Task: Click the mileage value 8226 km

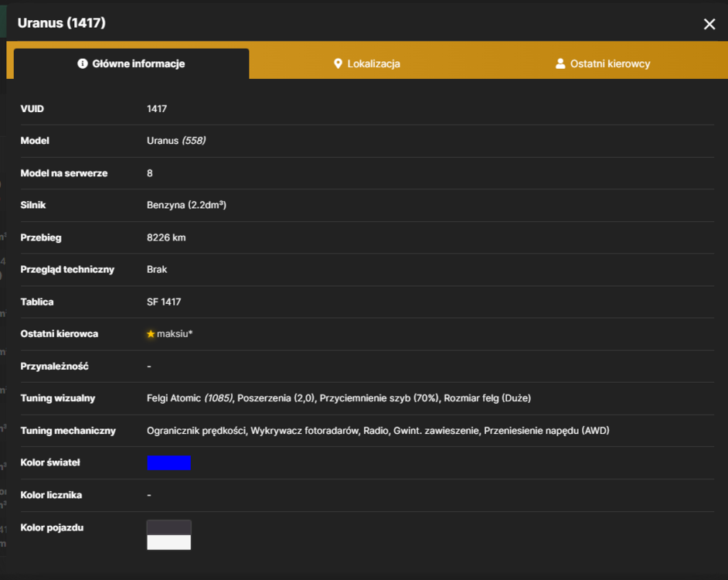Action: (166, 237)
